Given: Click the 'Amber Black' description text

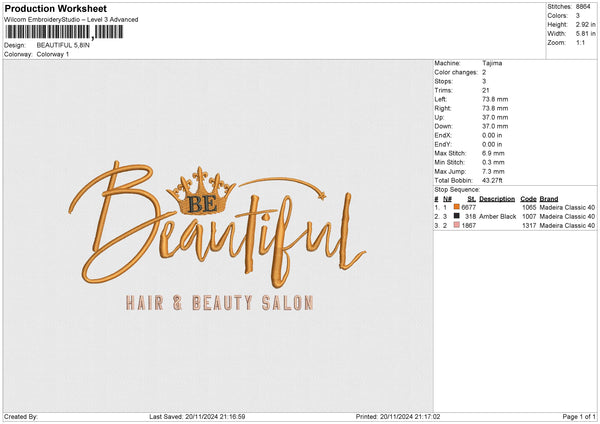Looking at the screenshot, I should (x=497, y=217).
